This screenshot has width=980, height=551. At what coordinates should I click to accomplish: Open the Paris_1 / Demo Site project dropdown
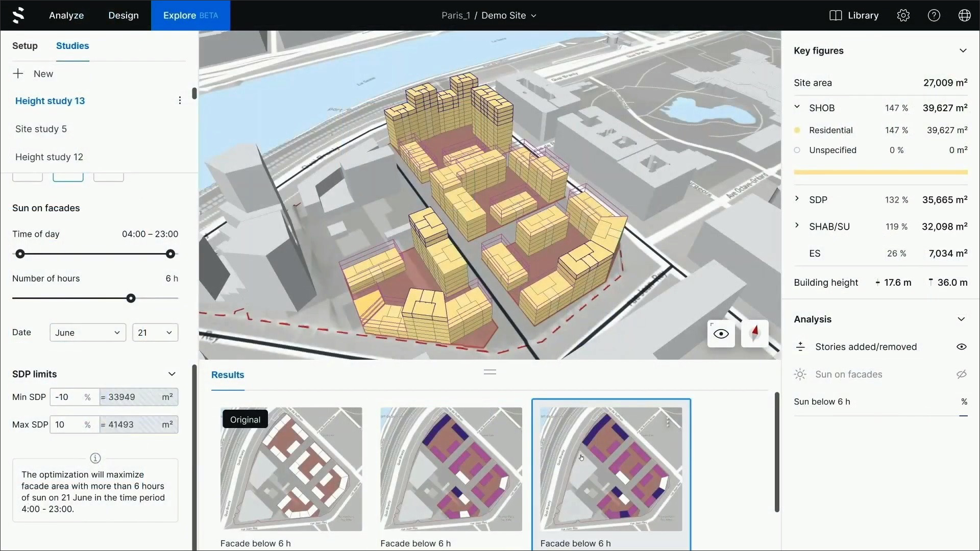click(x=489, y=15)
